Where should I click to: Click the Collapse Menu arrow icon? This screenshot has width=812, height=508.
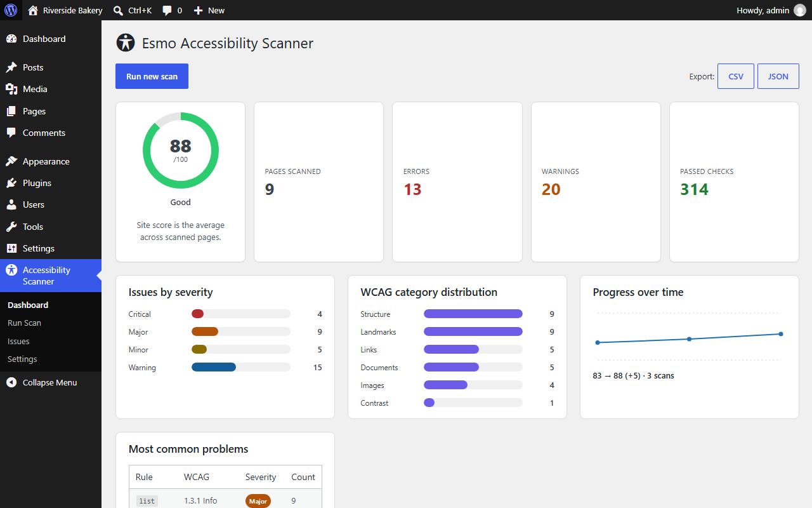point(11,382)
